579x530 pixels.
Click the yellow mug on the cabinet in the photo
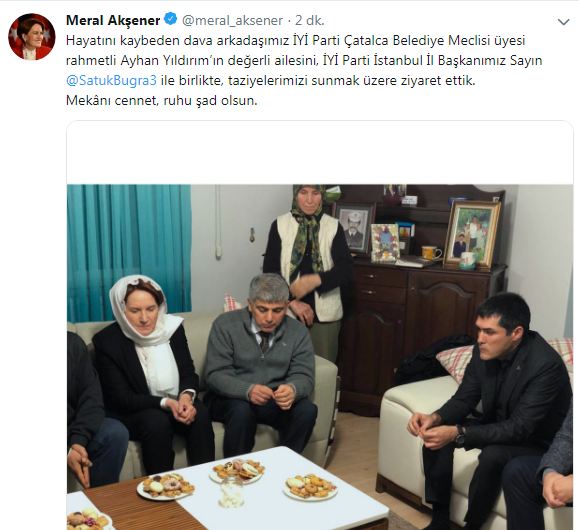coord(431,253)
